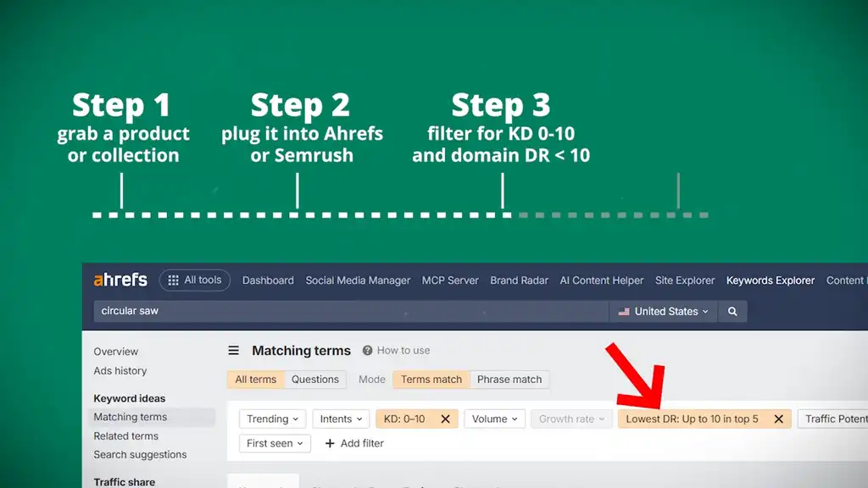Toggle the hamburger sidebar menu icon
Screen dimensions: 868x488
[x=234, y=350]
